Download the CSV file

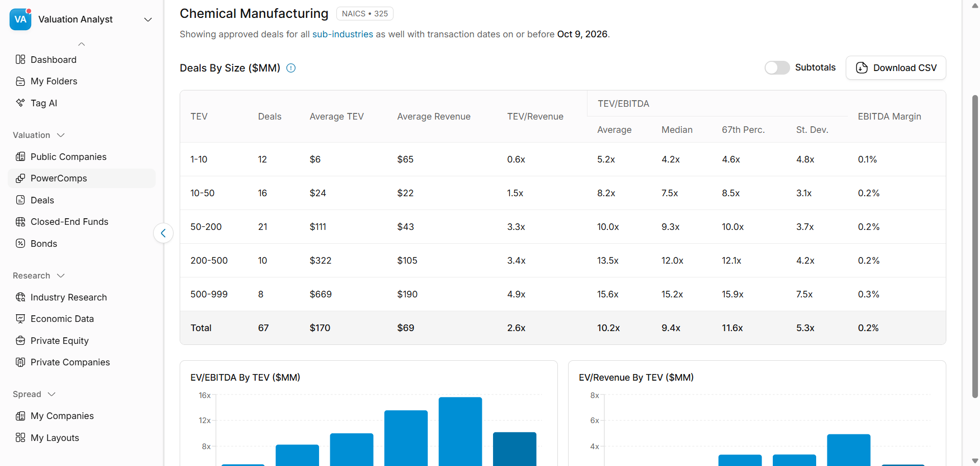tap(896, 68)
